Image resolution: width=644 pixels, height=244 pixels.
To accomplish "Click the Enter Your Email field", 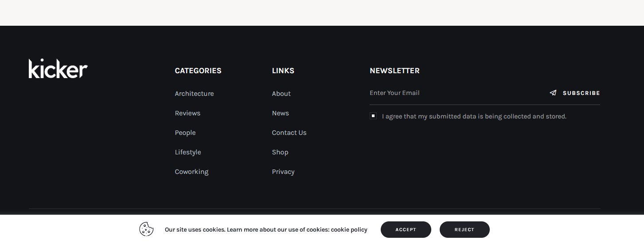I will tap(456, 93).
